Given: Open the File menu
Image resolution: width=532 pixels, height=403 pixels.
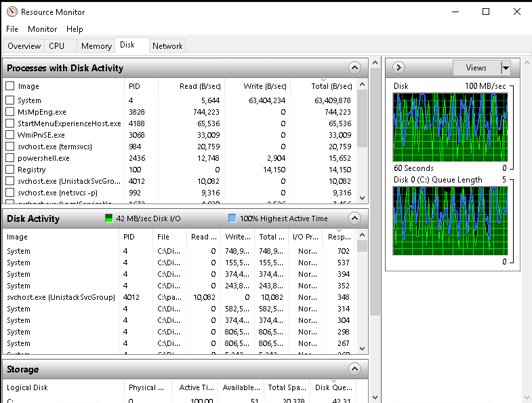Looking at the screenshot, I should click(x=12, y=29).
